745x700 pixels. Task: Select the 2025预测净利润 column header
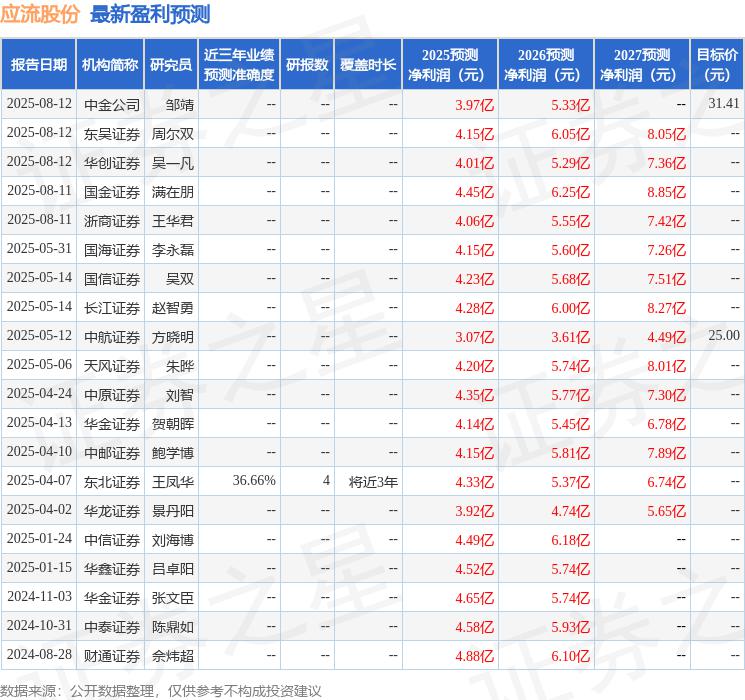click(450, 65)
